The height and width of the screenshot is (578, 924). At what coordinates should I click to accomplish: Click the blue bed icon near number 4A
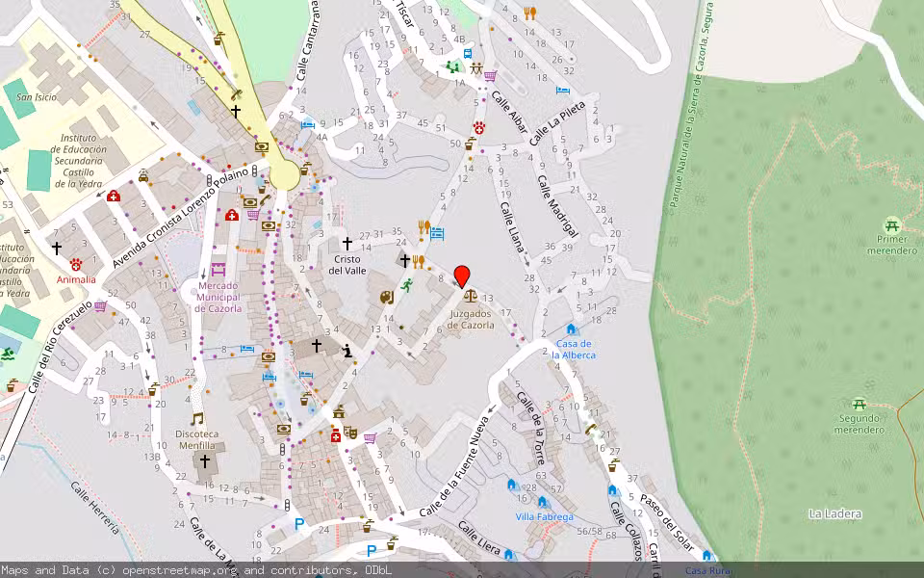click(x=308, y=124)
